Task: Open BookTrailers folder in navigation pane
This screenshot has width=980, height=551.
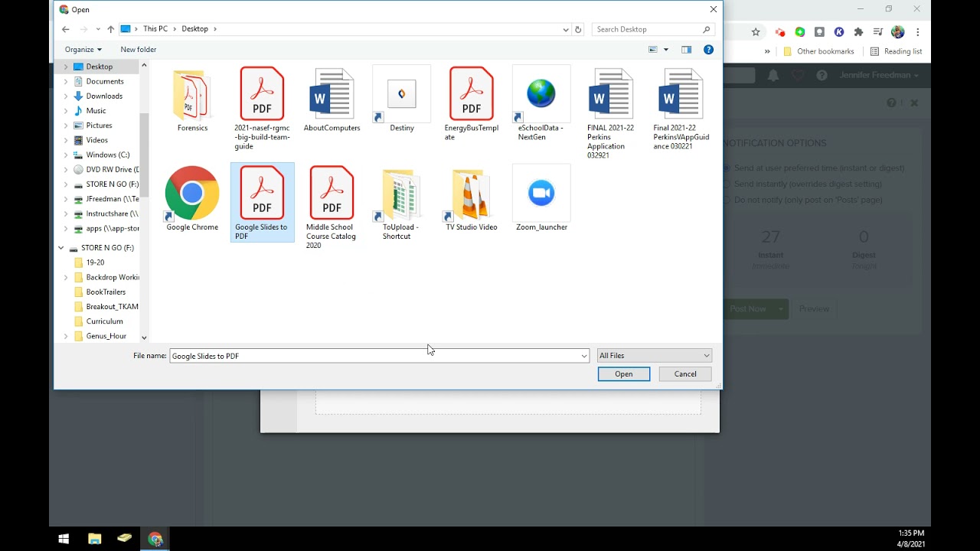Action: (x=106, y=292)
